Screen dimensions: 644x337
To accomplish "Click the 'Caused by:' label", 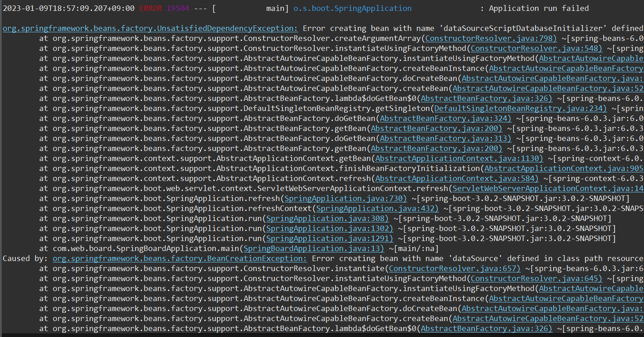I will [25, 258].
